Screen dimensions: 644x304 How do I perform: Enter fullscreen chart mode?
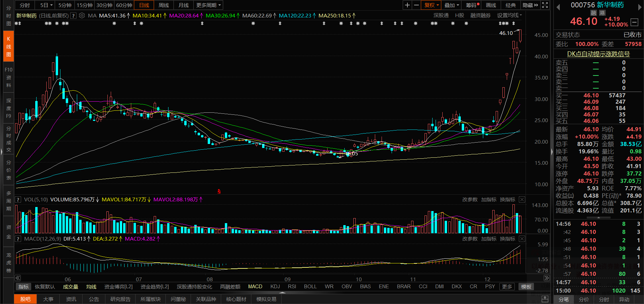click(x=545, y=5)
